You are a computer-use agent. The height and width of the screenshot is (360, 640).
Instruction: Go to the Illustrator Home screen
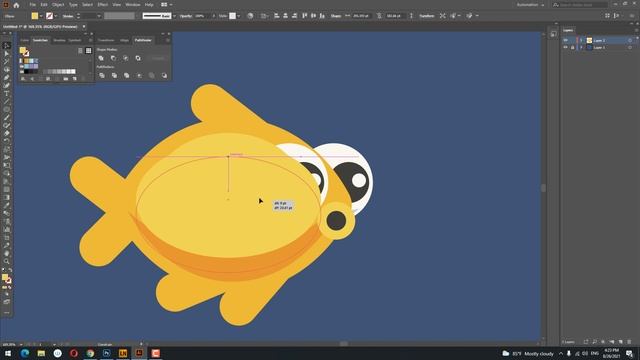pyautogui.click(x=16, y=5)
